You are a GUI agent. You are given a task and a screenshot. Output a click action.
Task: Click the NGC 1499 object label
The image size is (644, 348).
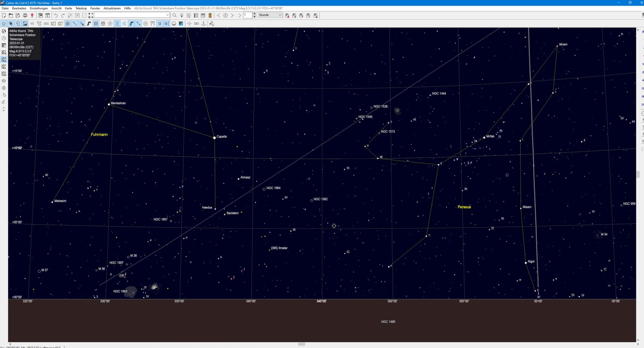coord(388,321)
